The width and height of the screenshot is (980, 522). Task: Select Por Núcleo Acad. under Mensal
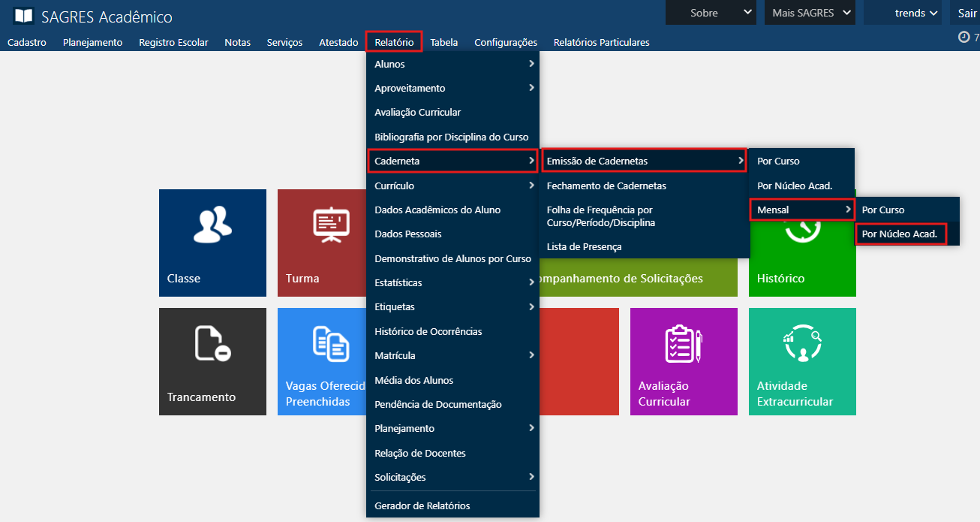(x=900, y=234)
